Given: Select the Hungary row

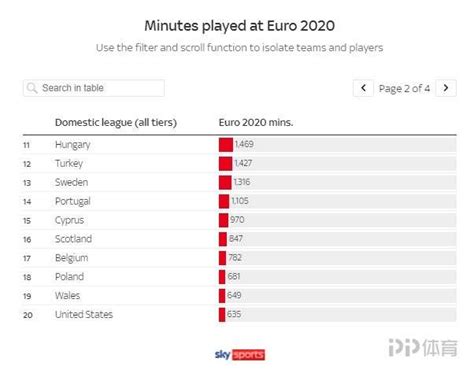Looking at the screenshot, I should pyautogui.click(x=239, y=145).
